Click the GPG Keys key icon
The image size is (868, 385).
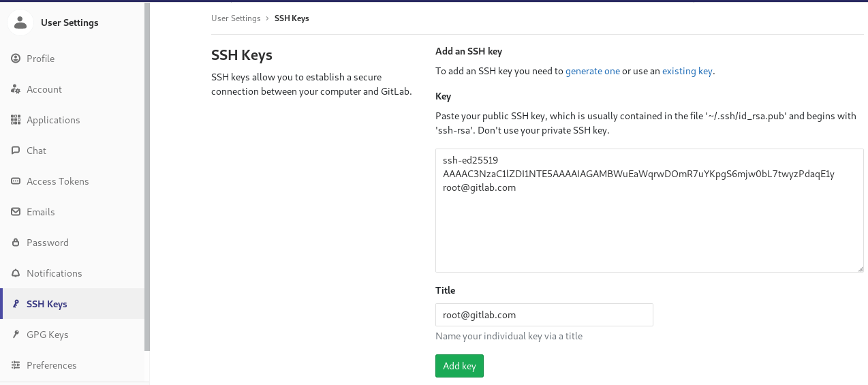click(16, 335)
